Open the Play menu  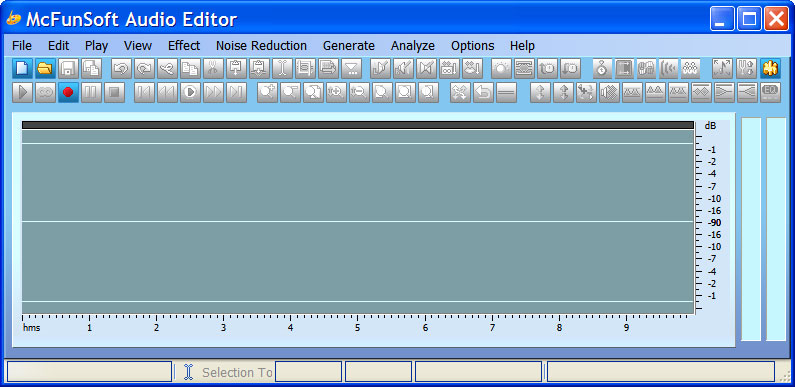[96, 46]
